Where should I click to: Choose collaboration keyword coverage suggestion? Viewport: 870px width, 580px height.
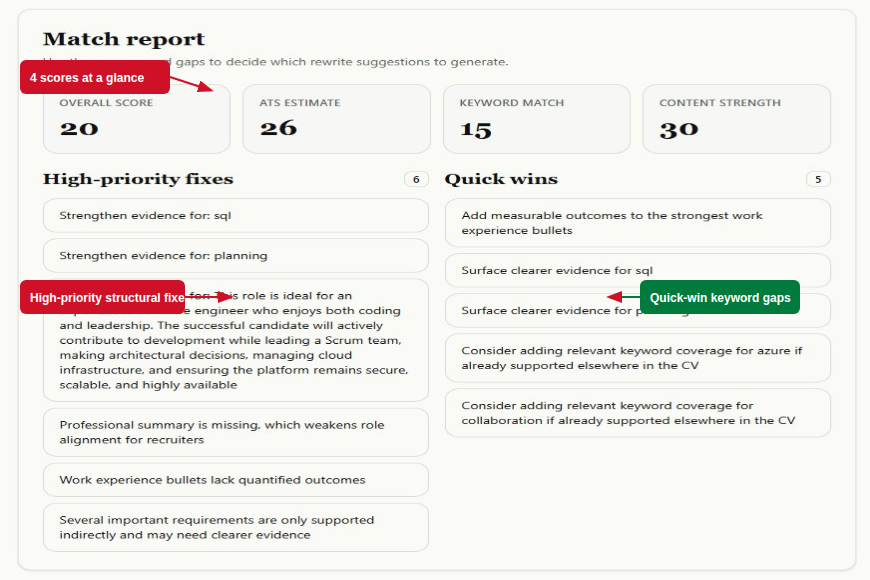tap(638, 413)
